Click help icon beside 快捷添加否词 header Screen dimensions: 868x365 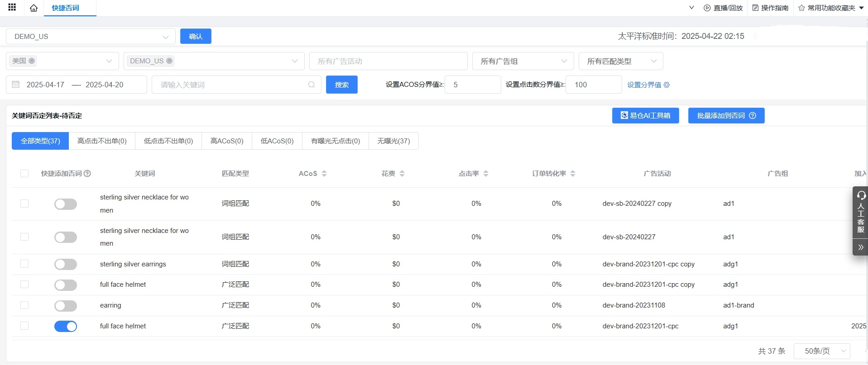point(88,174)
